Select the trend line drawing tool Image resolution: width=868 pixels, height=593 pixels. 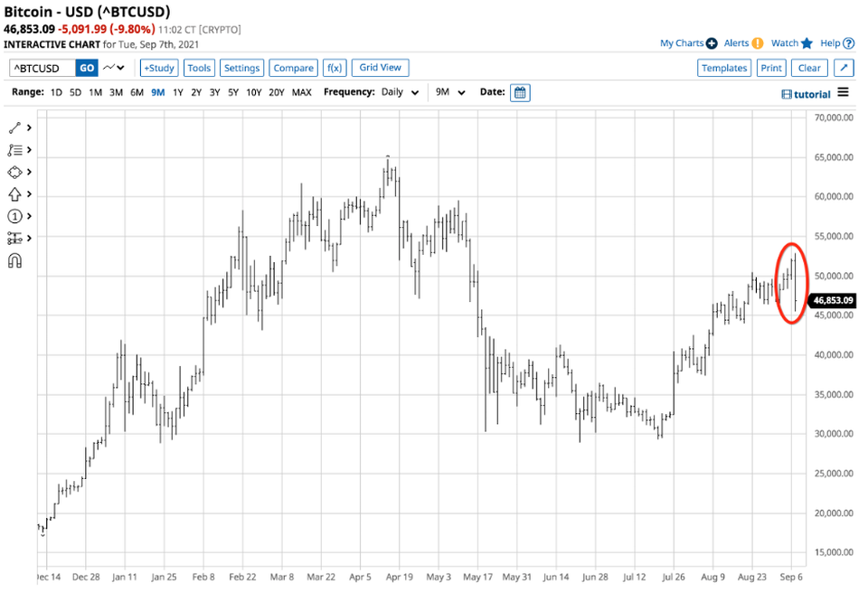(x=15, y=127)
